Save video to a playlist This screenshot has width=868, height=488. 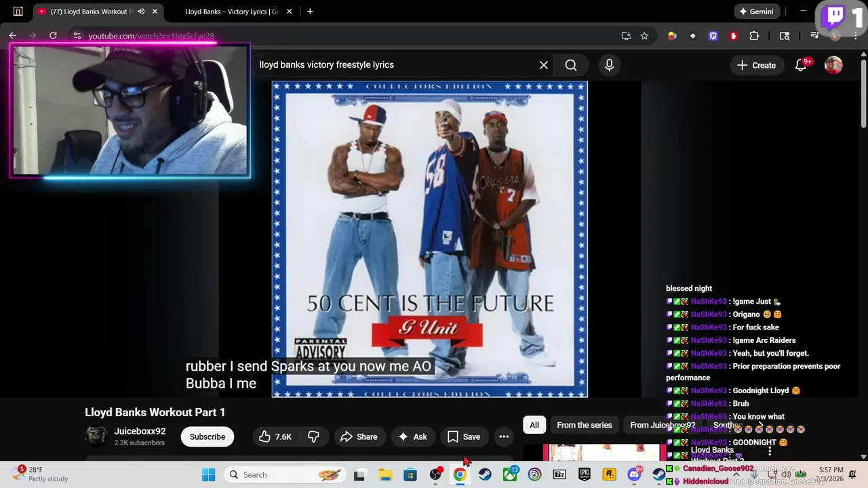point(464,436)
